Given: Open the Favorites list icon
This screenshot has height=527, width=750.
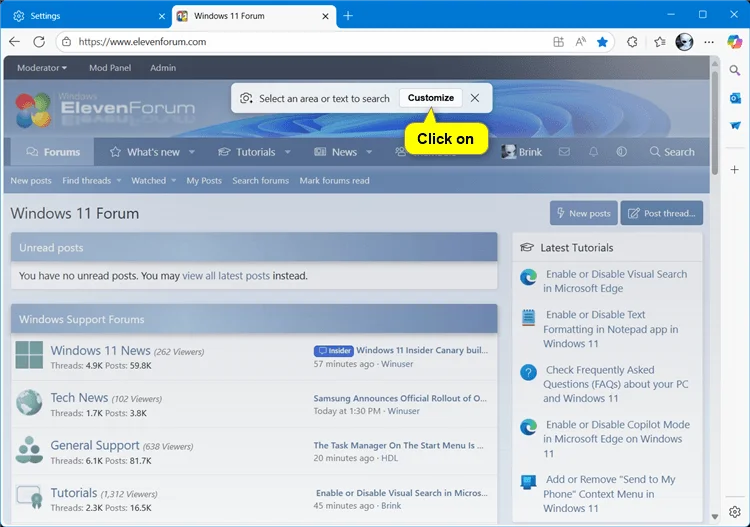Looking at the screenshot, I should tap(660, 42).
